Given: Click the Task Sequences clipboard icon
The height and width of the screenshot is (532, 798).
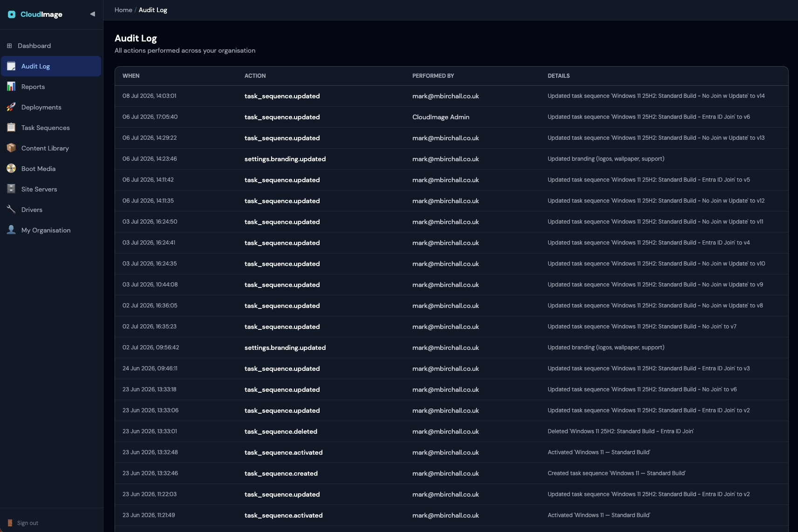Looking at the screenshot, I should point(11,128).
